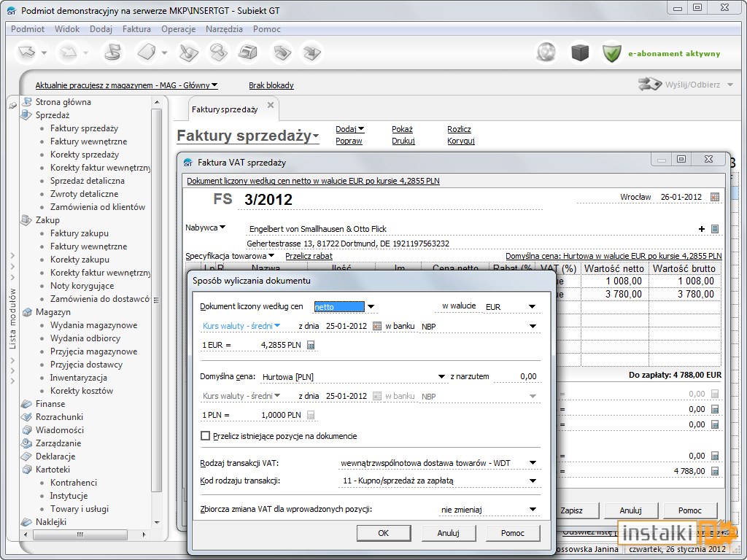Select Kontrahenci in the Kartoteki sidebar
This screenshot has width=747, height=560.
[x=74, y=483]
